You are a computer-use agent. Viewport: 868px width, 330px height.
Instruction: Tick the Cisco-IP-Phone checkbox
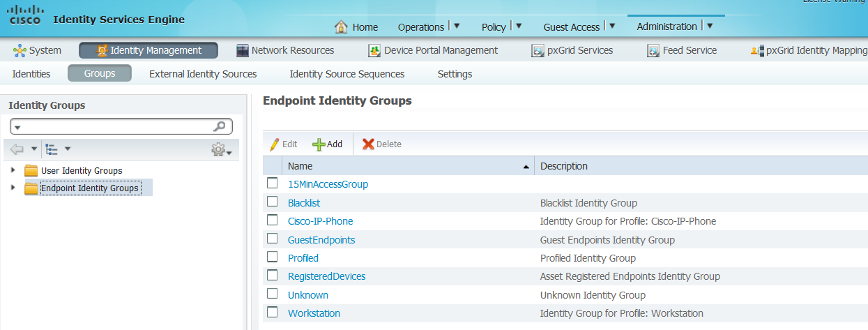pos(273,220)
